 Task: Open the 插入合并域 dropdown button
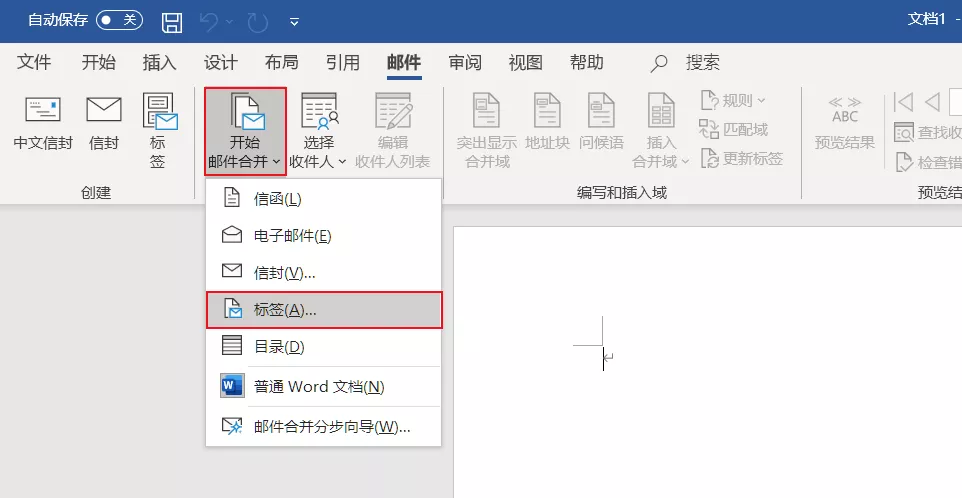[661, 131]
